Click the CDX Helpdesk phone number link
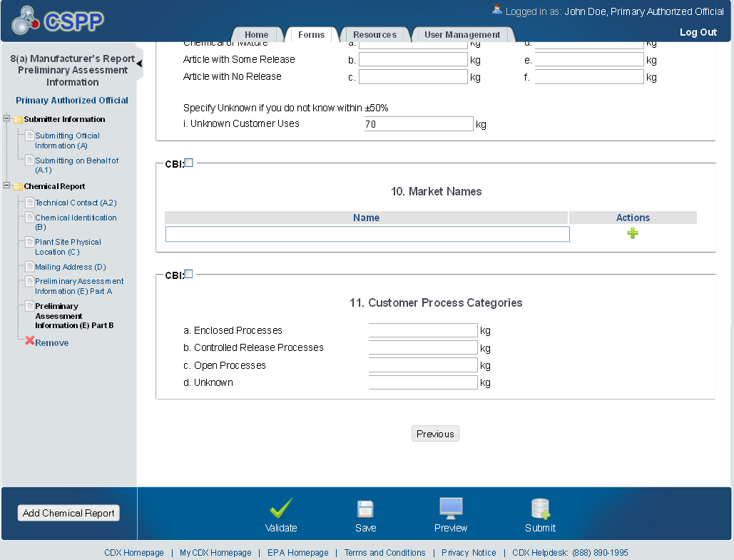 click(x=570, y=552)
